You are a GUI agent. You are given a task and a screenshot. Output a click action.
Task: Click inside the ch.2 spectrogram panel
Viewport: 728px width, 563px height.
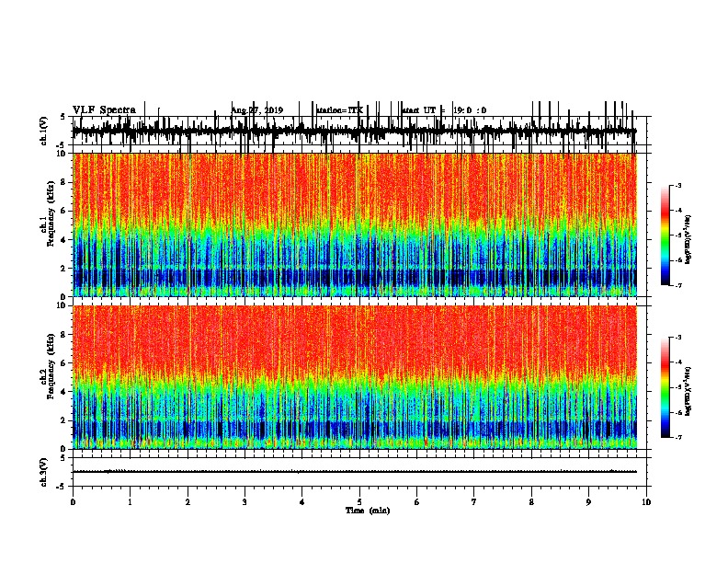pyautogui.click(x=355, y=377)
